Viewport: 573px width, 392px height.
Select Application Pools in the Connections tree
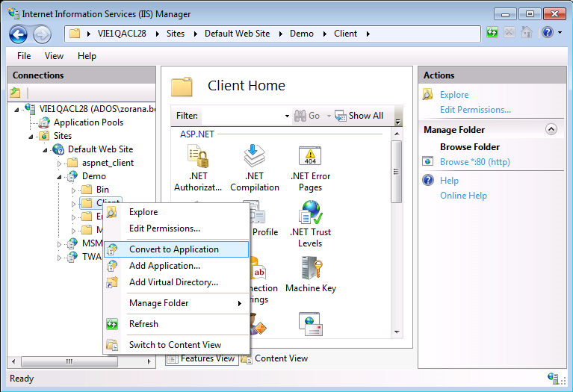pos(88,122)
